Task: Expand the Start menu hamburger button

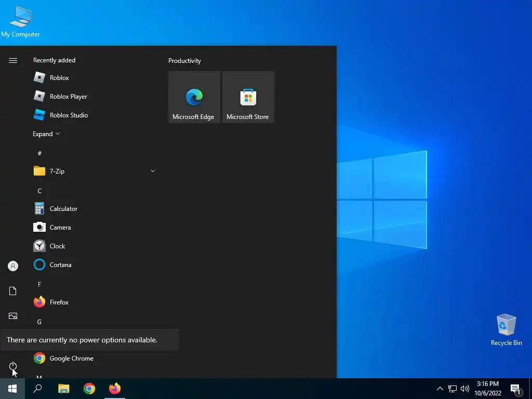Action: tap(13, 60)
